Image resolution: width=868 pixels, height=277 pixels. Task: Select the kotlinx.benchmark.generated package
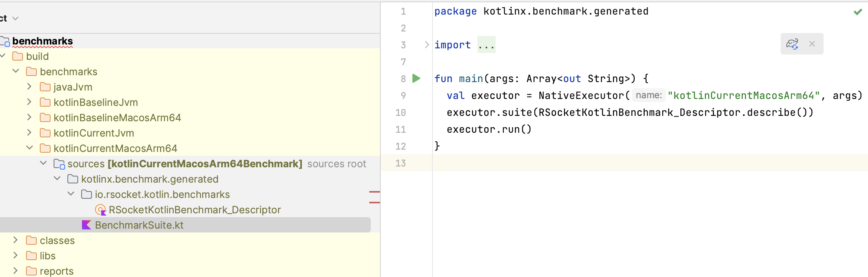tap(150, 179)
